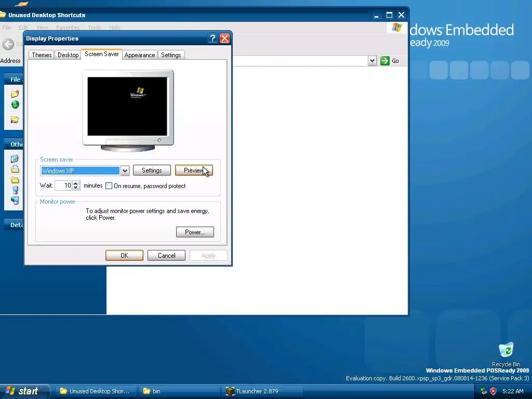Click the second Other Places icon in sidebar

15,169
